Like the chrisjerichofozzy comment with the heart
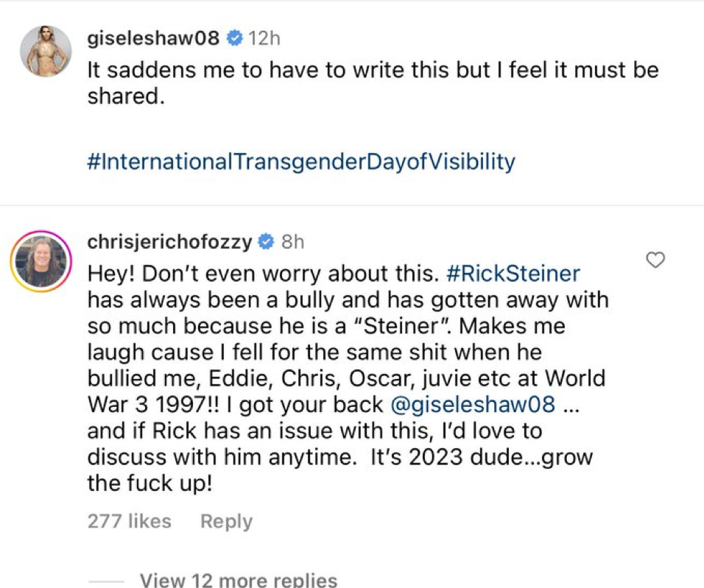704x588 pixels. [x=655, y=259]
